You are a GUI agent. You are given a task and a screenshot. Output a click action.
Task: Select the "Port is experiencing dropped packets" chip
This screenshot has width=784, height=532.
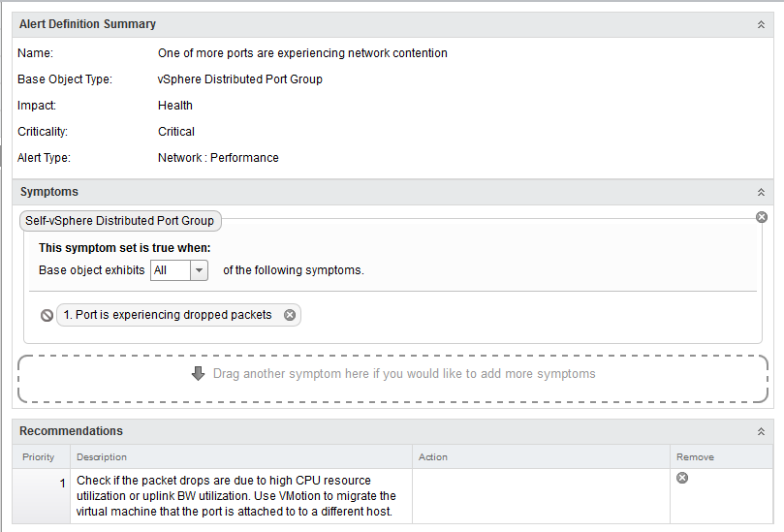point(168,315)
